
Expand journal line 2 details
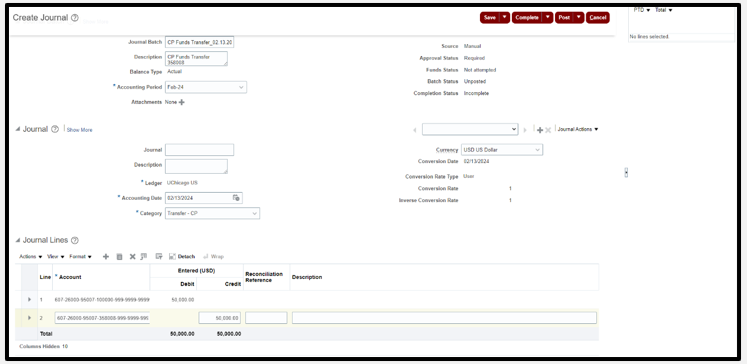(x=30, y=317)
